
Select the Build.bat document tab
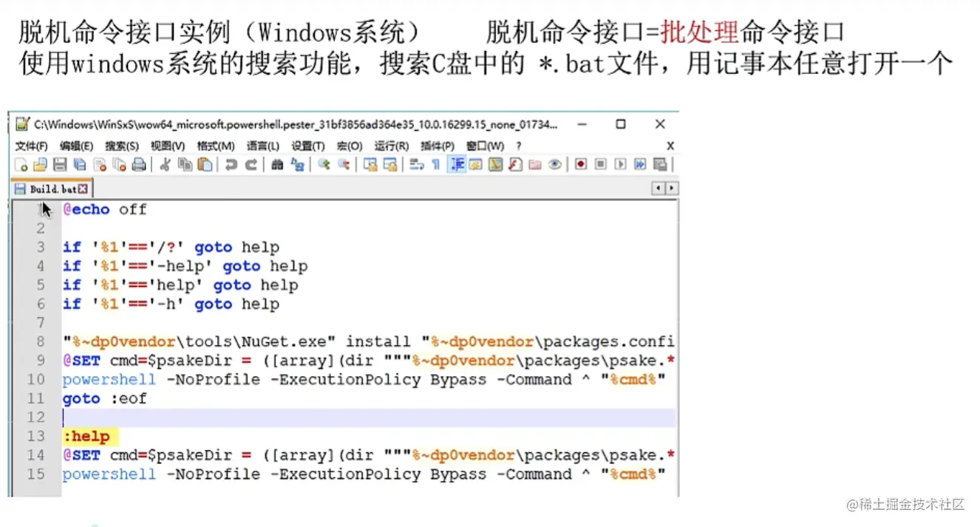(x=53, y=188)
